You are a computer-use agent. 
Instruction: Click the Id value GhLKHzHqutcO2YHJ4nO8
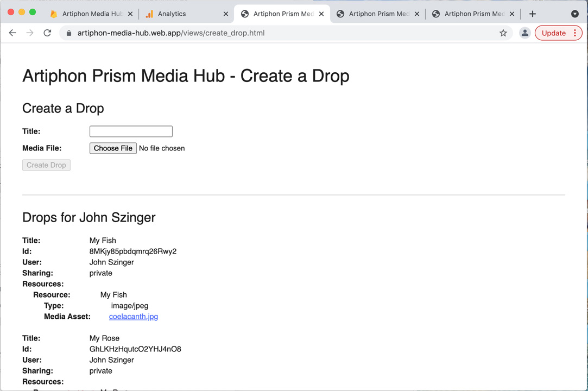click(x=135, y=349)
